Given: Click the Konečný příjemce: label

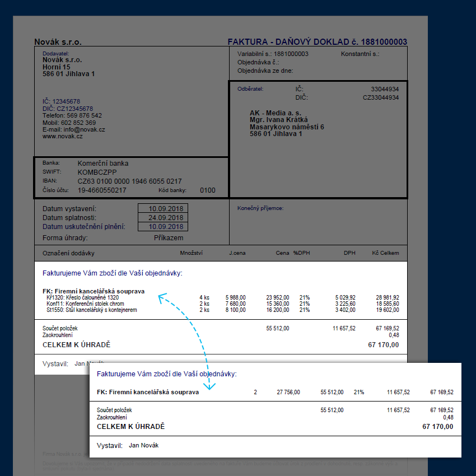Looking at the screenshot, I should tap(260, 208).
